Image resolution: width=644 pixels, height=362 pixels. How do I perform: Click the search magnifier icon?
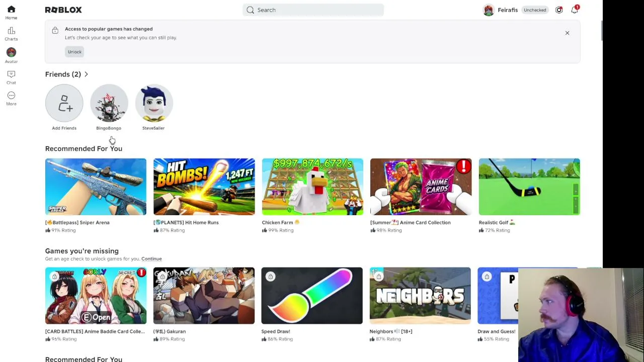pos(250,10)
